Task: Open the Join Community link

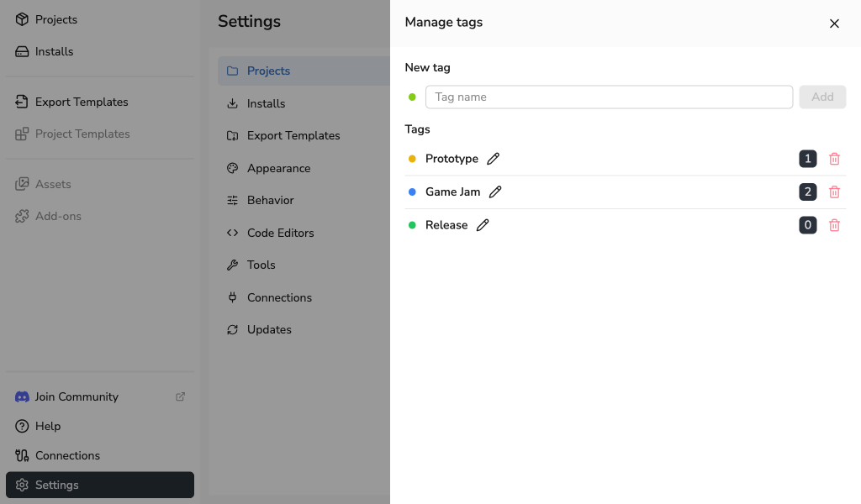Action: coord(100,396)
